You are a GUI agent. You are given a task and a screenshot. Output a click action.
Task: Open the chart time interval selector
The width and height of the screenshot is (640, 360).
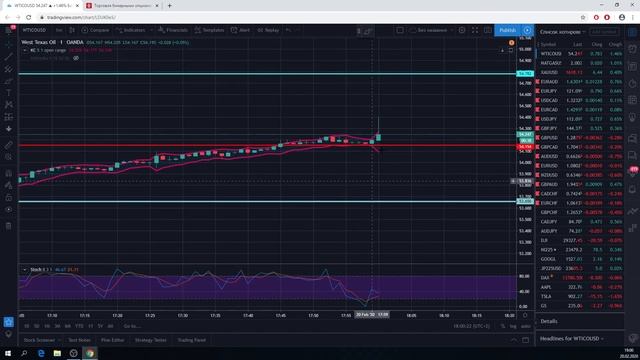point(59,30)
